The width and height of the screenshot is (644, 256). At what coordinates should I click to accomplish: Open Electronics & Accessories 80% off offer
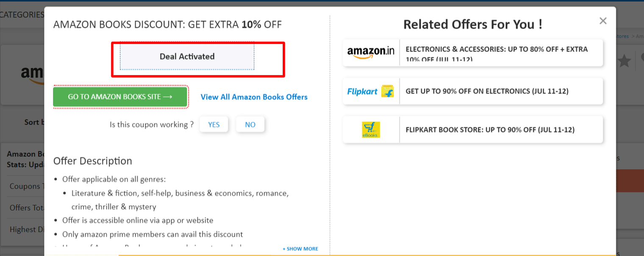click(x=501, y=53)
